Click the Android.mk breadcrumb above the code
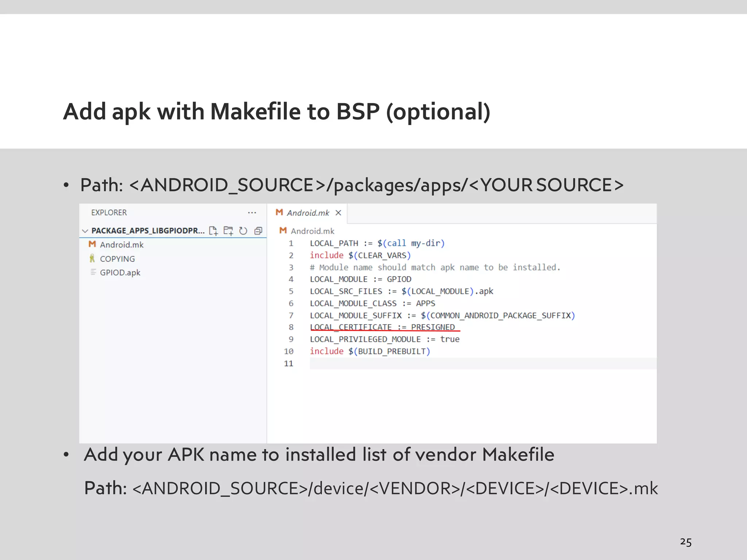Screen dimensions: 747x560 (x=313, y=231)
